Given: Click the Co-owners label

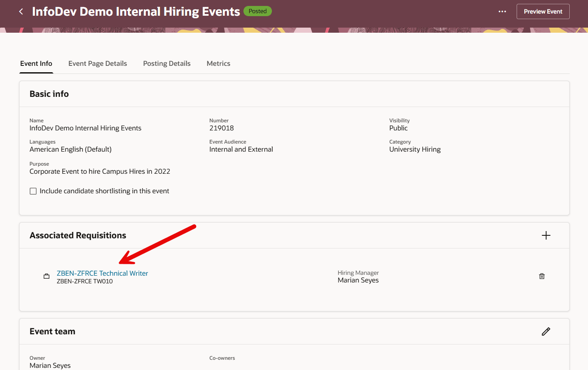Looking at the screenshot, I should pyautogui.click(x=222, y=358).
